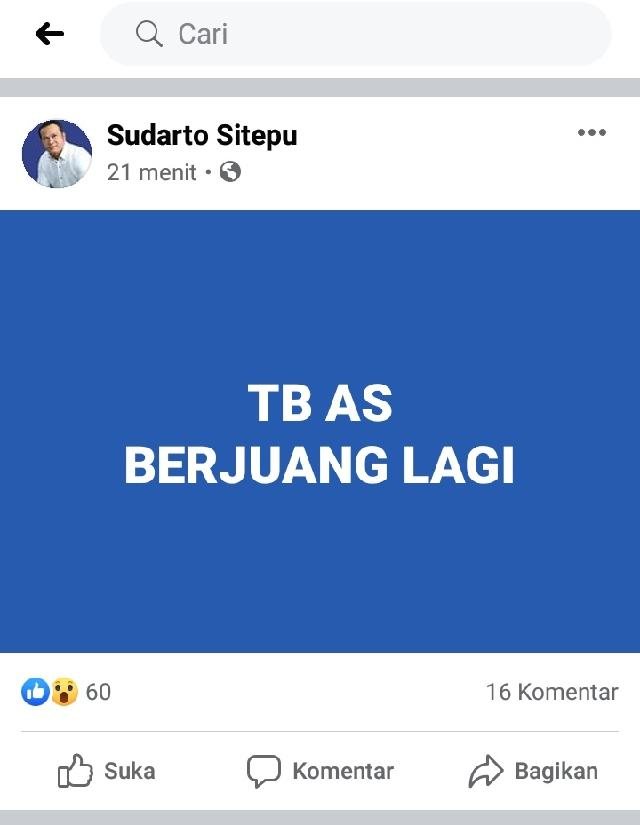Click the magnifying glass search icon
The height and width of the screenshot is (825, 640).
tap(149, 34)
